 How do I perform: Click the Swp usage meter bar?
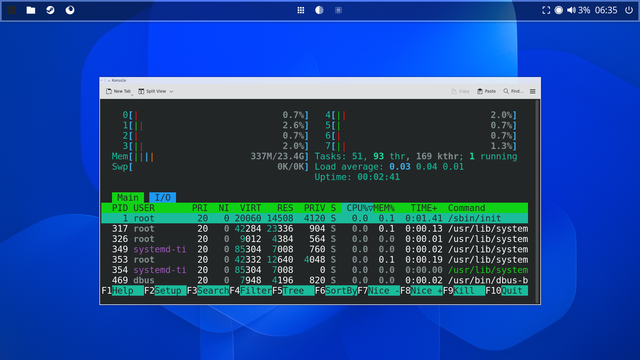210,167
